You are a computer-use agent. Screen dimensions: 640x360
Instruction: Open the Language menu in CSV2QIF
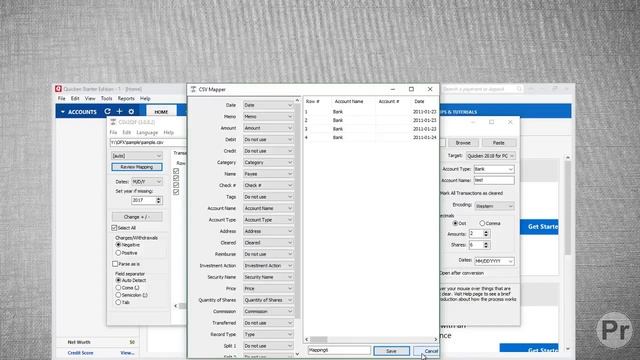pyautogui.click(x=147, y=133)
